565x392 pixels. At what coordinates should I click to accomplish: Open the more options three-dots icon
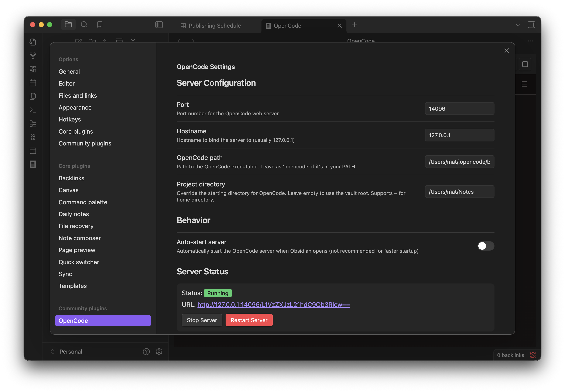tap(530, 41)
